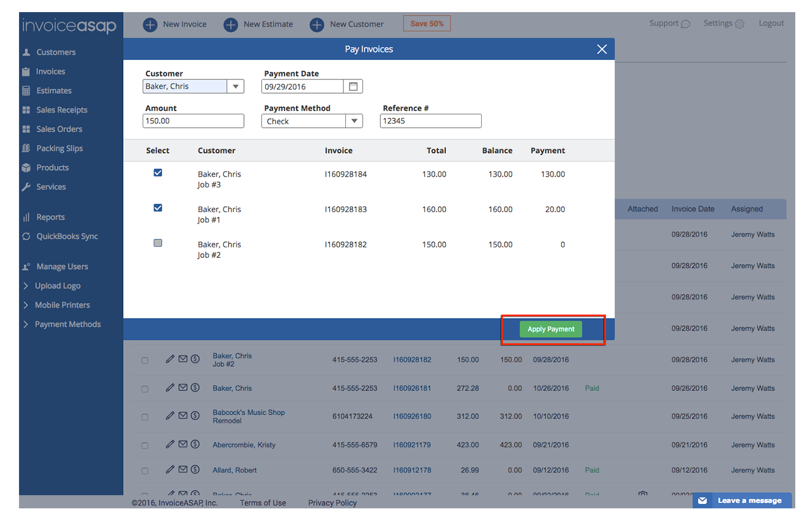Expand the Payment Method dropdown
Viewport: 812px width, 517px height.
click(354, 121)
